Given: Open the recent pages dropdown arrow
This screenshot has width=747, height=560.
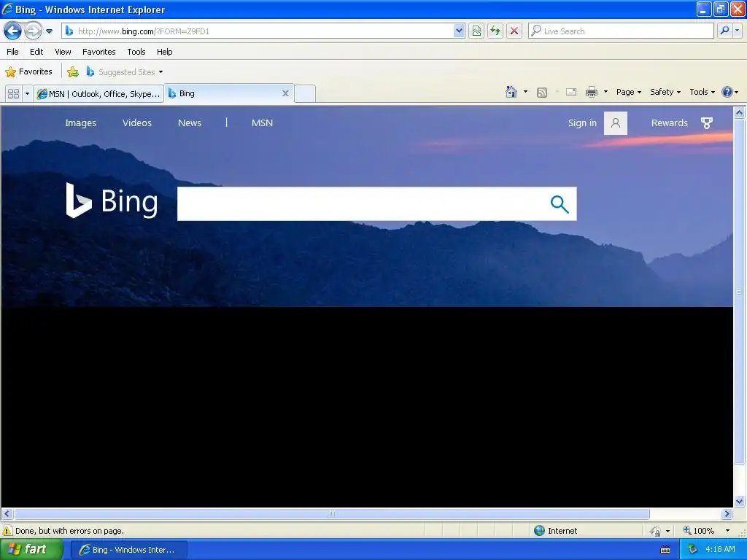Looking at the screenshot, I should click(49, 31).
